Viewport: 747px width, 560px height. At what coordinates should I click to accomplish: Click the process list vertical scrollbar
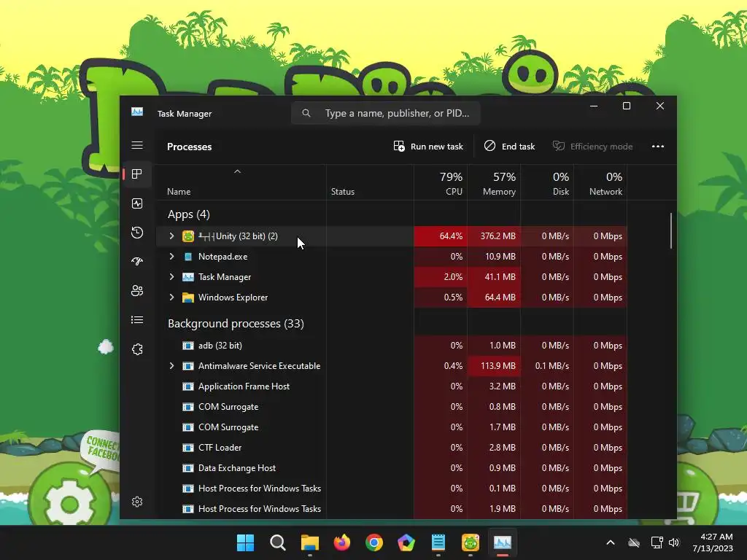[x=671, y=230]
